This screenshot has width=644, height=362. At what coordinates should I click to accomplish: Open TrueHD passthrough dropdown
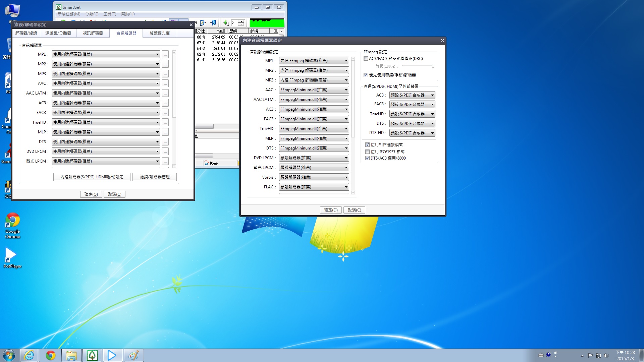point(412,114)
